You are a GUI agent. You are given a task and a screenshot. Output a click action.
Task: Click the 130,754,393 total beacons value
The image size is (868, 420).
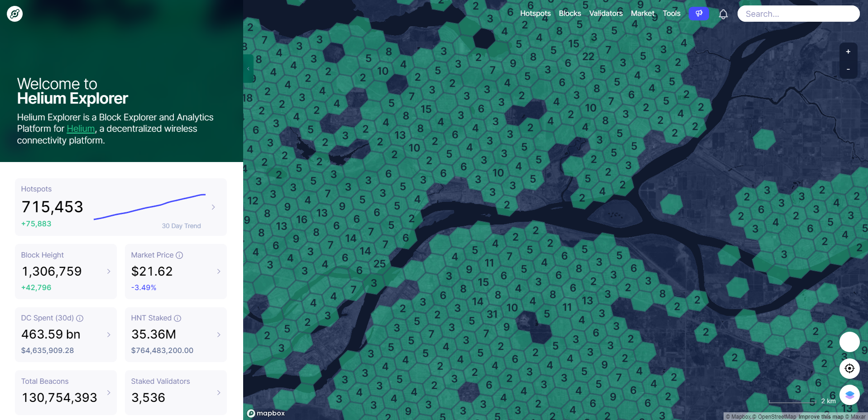59,397
